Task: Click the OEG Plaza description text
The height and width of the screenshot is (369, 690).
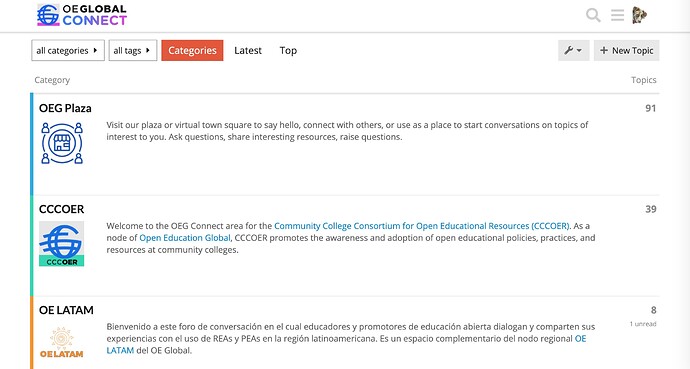Action: [x=347, y=131]
